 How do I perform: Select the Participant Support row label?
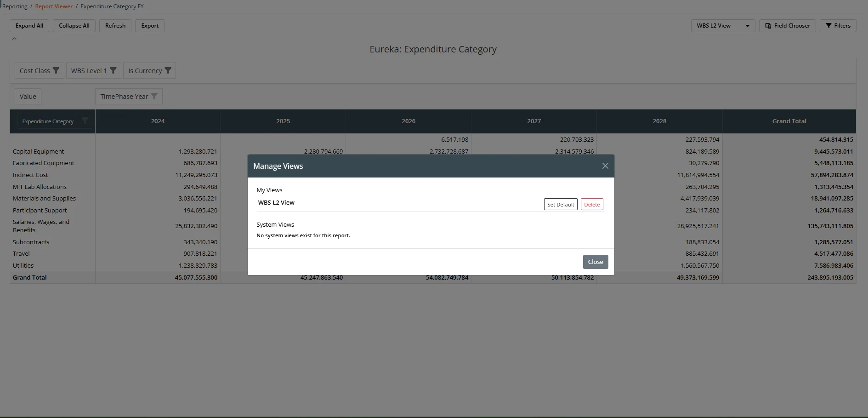coord(40,210)
